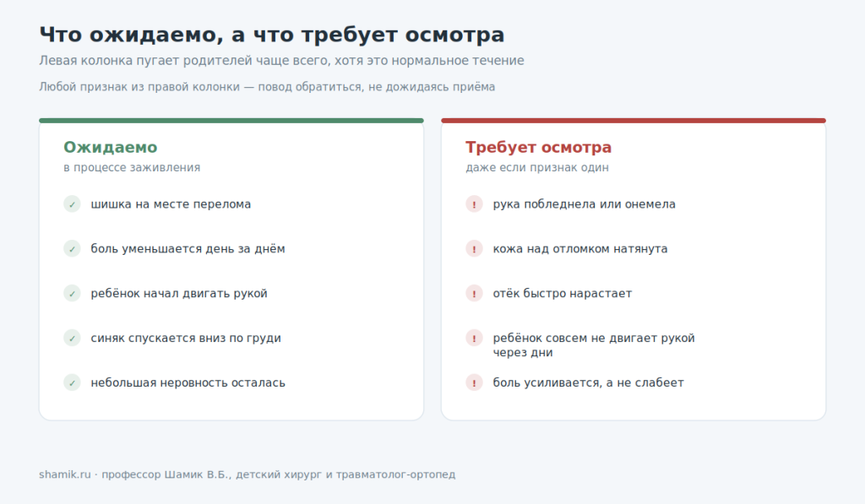
Task: Click exclamation icon beside «боль усиливается, а не слабеет»
Action: tap(474, 382)
